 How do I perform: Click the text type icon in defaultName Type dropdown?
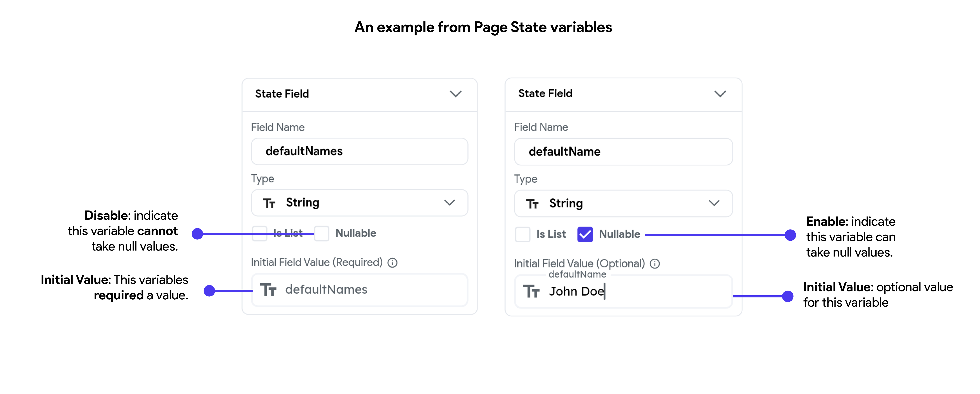coord(532,204)
